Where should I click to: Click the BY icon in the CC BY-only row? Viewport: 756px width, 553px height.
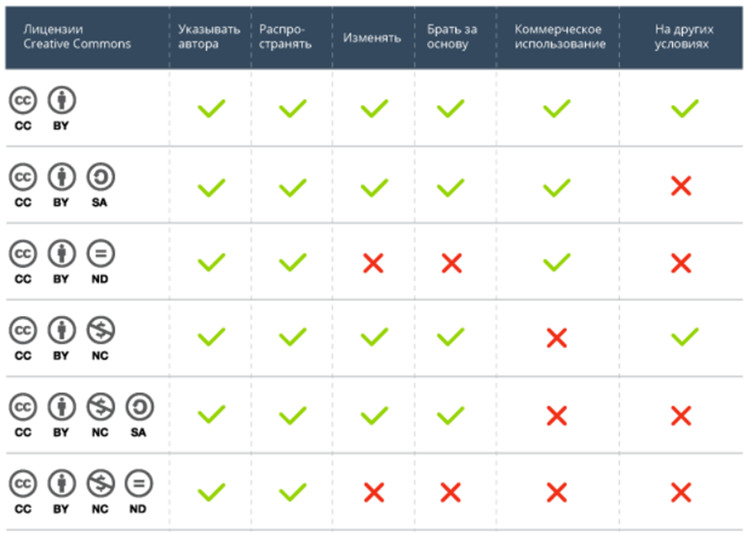(61, 101)
